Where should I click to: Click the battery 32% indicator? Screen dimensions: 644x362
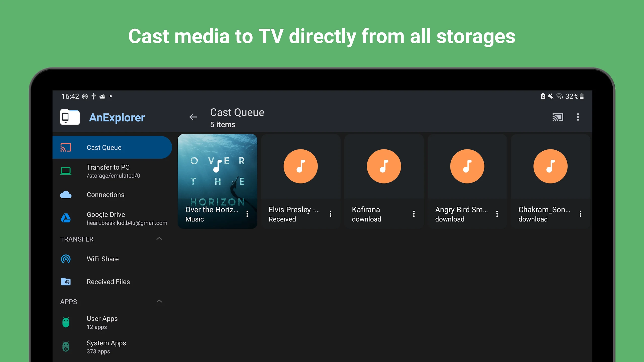click(574, 96)
